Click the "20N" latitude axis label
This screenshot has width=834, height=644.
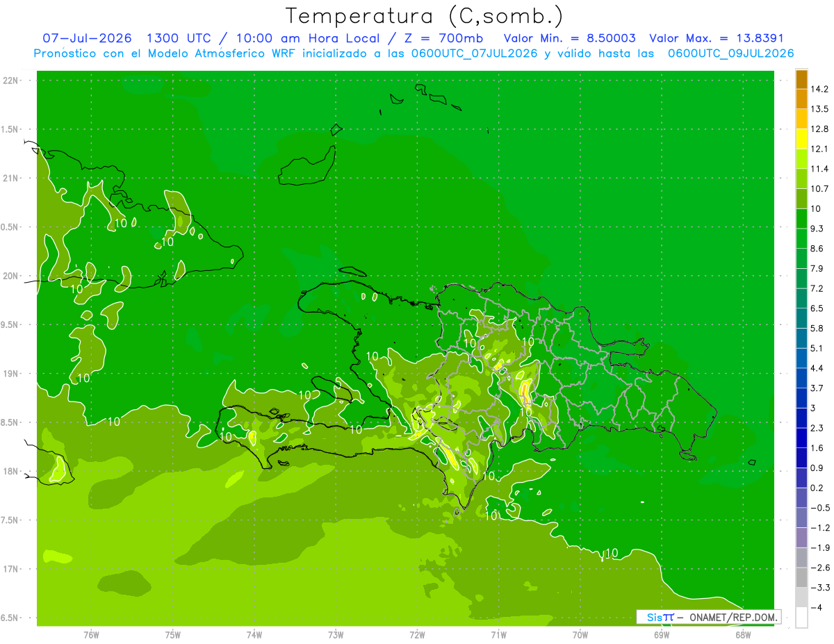10,276
